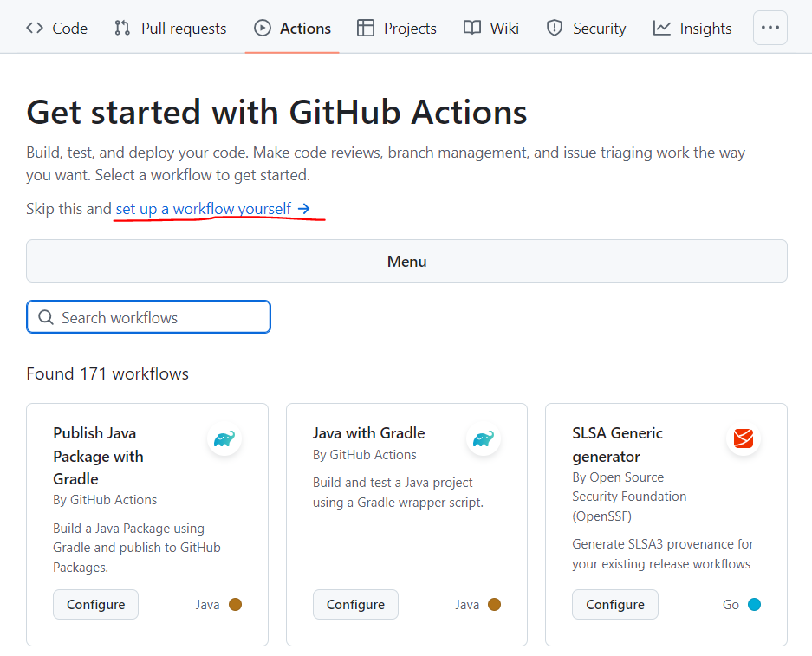Click the Found 171 workflows text
The image size is (812, 656).
[x=107, y=373]
